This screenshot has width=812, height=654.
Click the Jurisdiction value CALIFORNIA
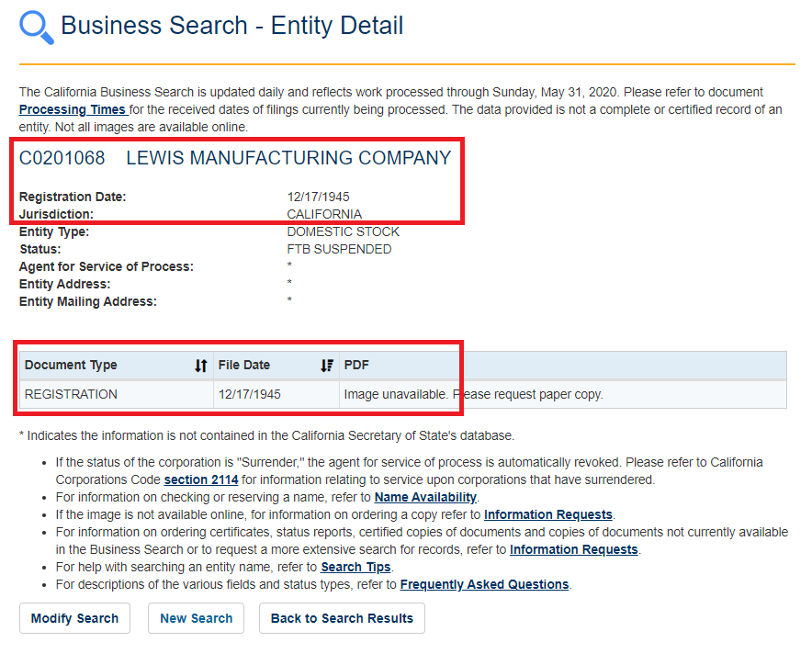click(x=324, y=215)
